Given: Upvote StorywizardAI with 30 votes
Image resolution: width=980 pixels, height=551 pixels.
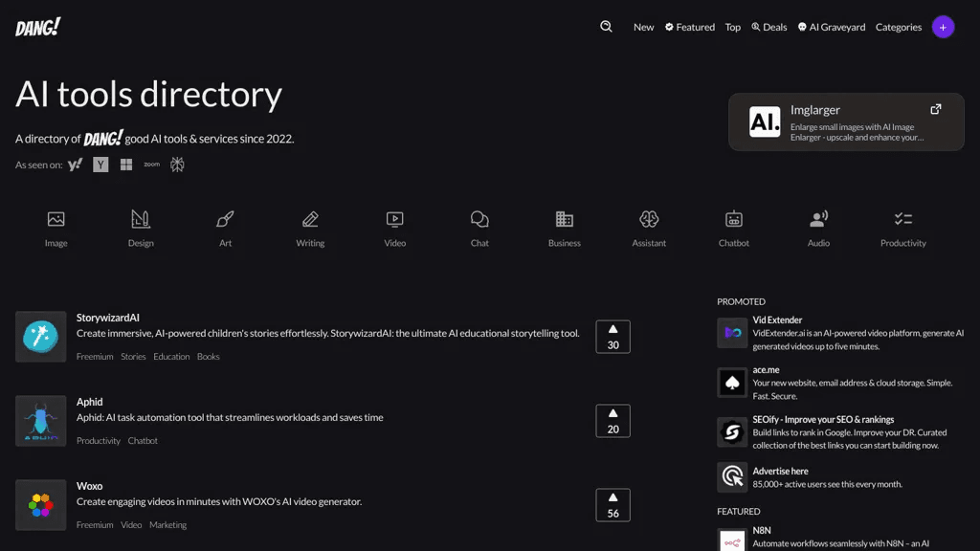Looking at the screenshot, I should 612,337.
